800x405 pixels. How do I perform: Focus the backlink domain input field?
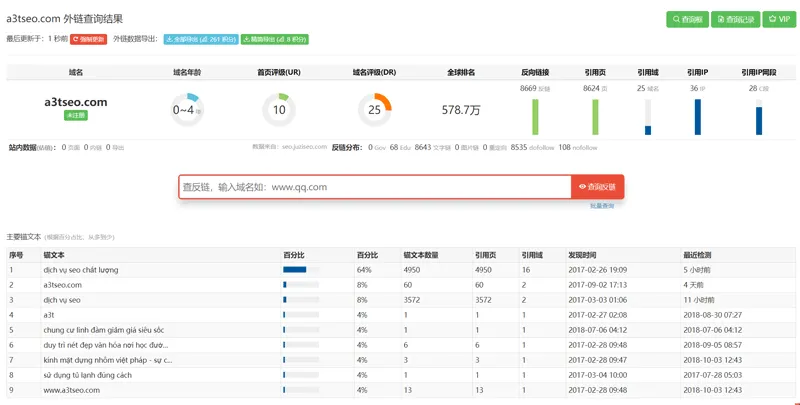click(375, 187)
